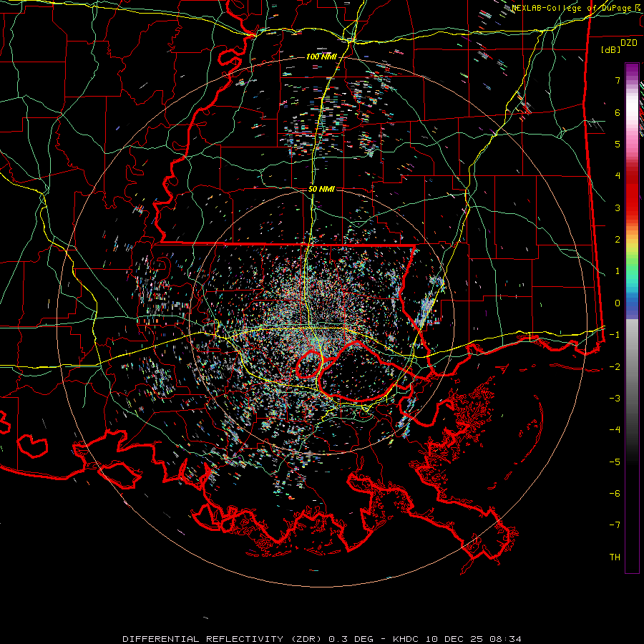Click the [dB] unit label
Screen dimensions: 644x644
pyautogui.click(x=610, y=49)
